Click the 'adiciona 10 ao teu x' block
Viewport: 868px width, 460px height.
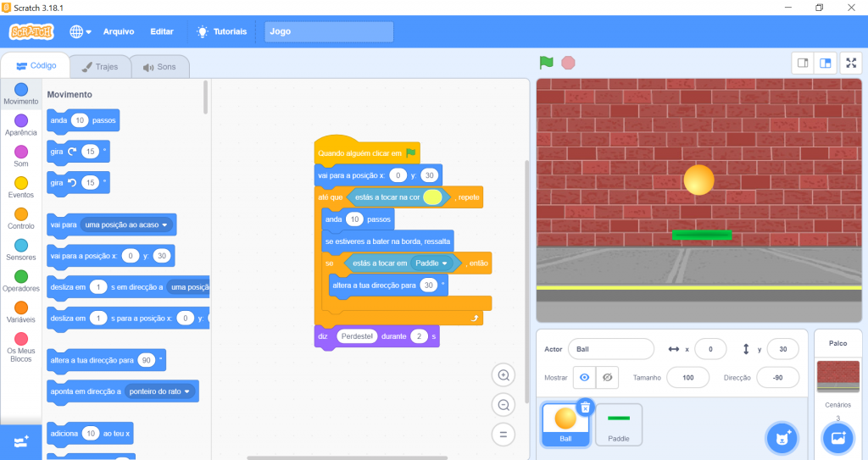click(x=90, y=434)
